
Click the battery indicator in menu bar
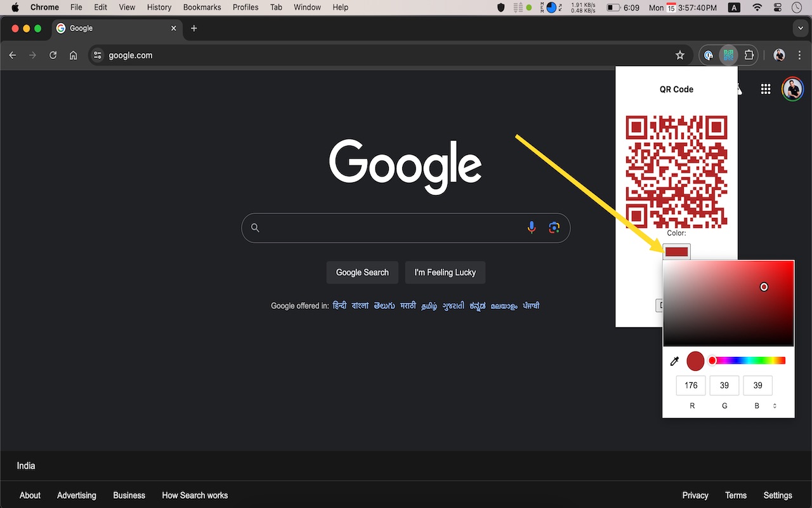[x=613, y=8]
